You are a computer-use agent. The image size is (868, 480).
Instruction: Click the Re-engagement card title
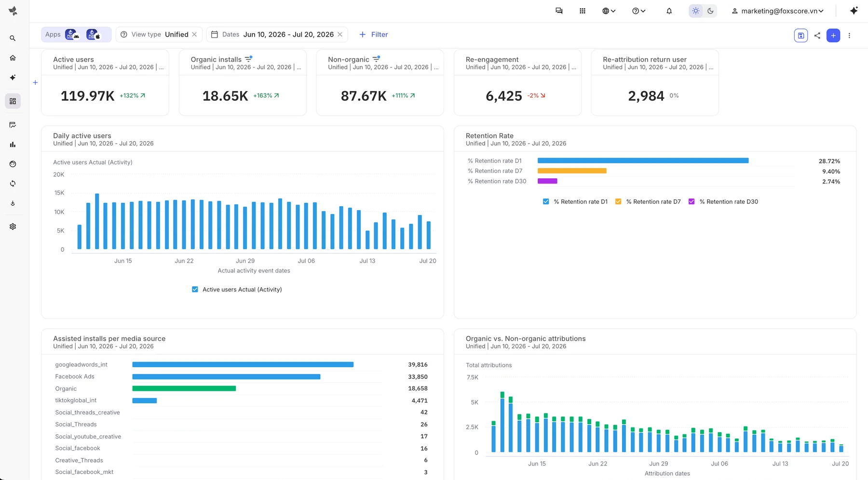[492, 59]
